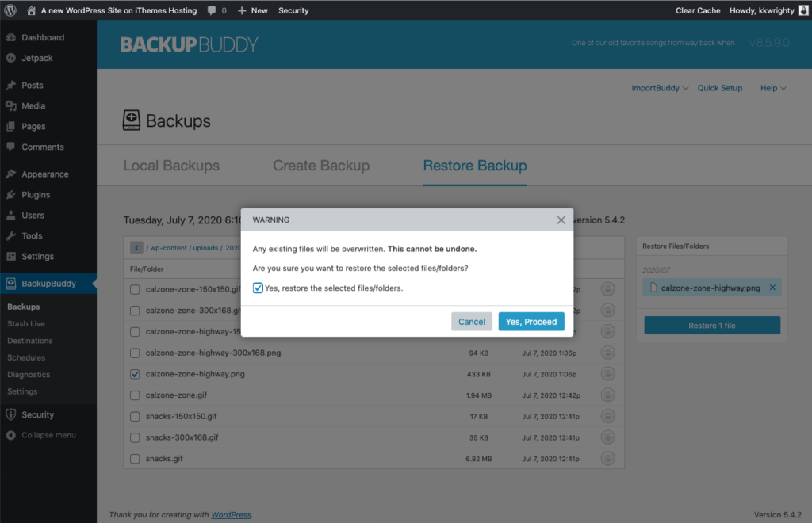Click the BackupBuddy sidebar icon
The width and height of the screenshot is (812, 523).
point(11,284)
